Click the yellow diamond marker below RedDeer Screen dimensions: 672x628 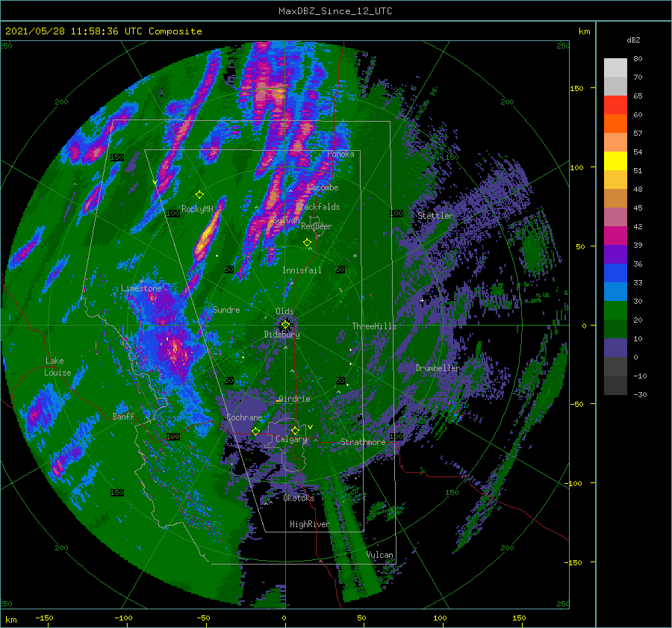tap(308, 243)
